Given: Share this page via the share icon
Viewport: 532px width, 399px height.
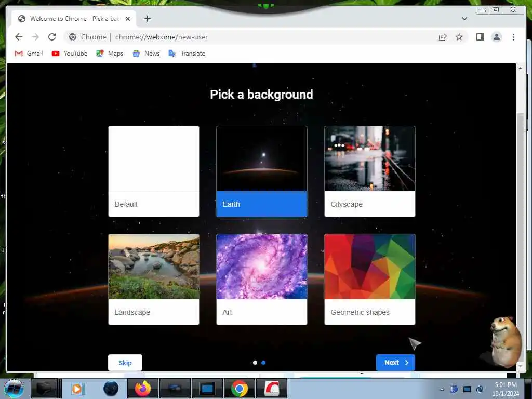Looking at the screenshot, I should point(443,37).
